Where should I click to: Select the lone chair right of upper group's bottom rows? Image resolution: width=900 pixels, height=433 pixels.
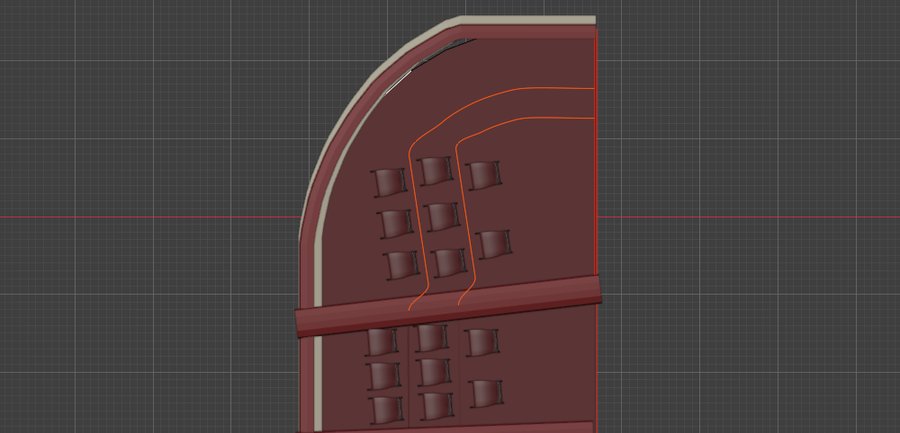(494, 245)
